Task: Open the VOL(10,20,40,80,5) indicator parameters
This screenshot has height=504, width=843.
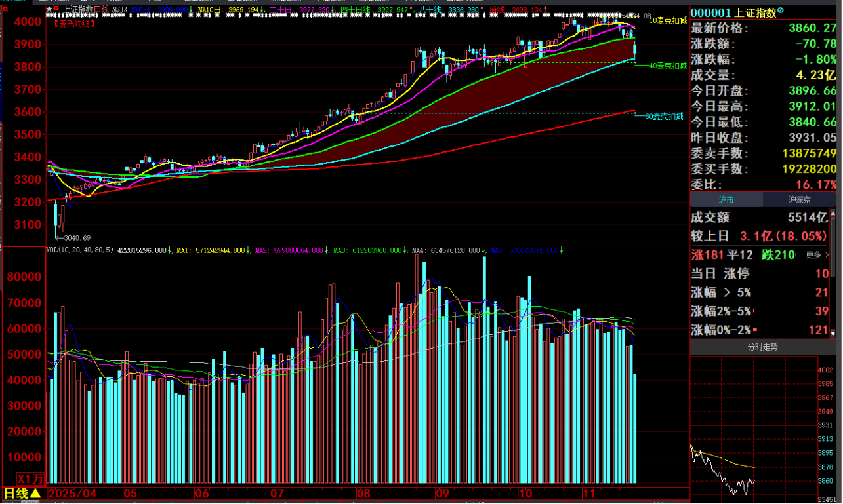Action: click(x=79, y=250)
